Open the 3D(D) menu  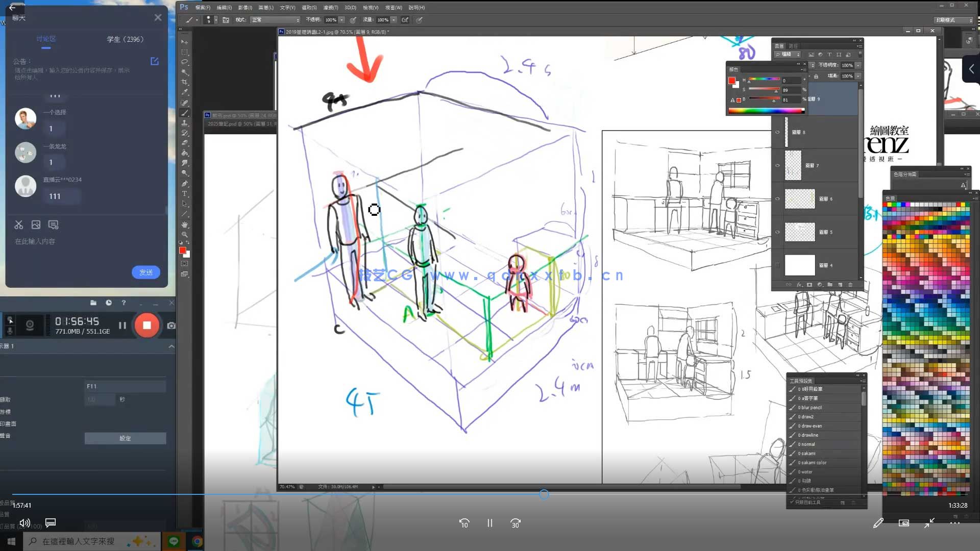pos(350,8)
